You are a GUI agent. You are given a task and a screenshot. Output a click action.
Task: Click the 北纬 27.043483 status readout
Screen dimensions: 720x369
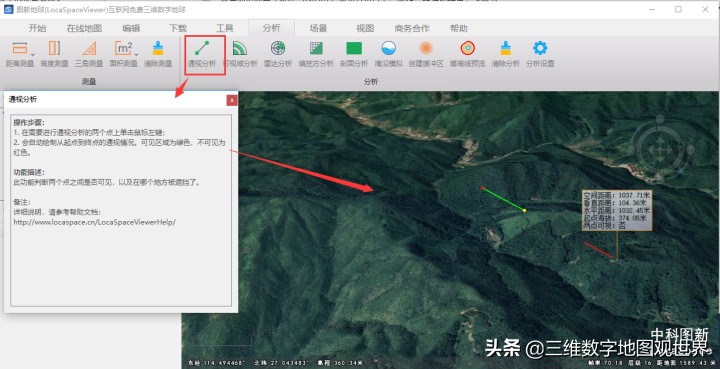pyautogui.click(x=281, y=363)
